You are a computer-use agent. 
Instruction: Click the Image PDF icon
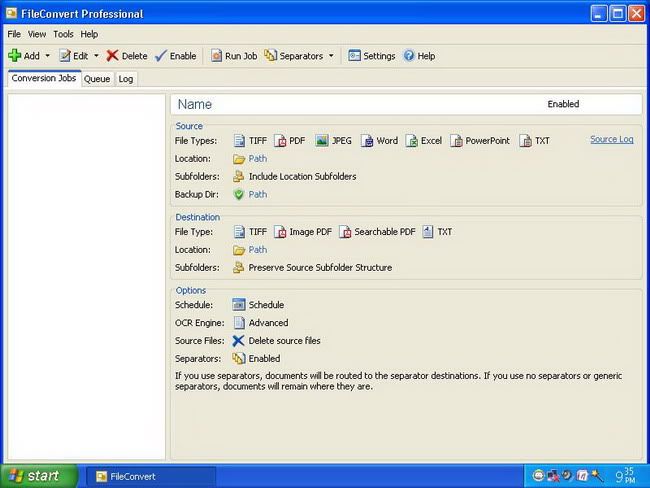point(280,232)
